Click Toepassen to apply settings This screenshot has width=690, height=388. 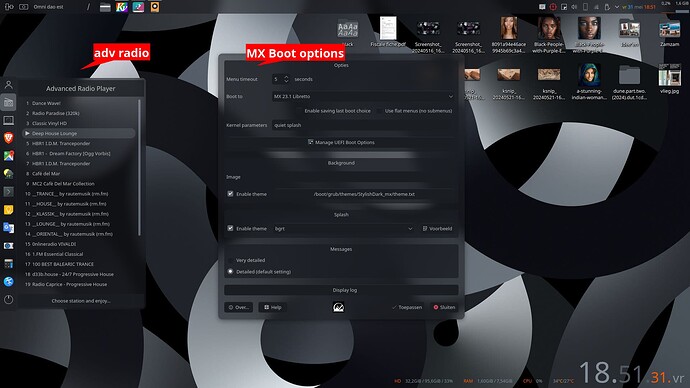point(407,307)
